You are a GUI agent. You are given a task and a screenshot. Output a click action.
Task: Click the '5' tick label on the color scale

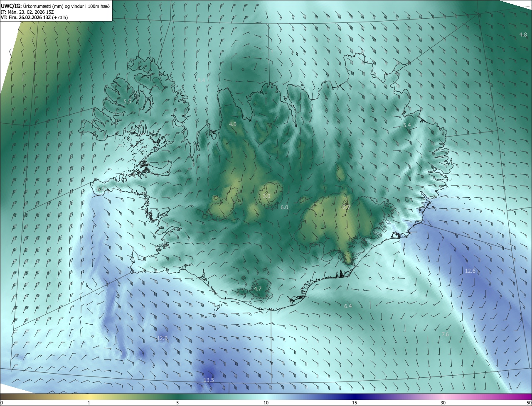pyautogui.click(x=177, y=403)
